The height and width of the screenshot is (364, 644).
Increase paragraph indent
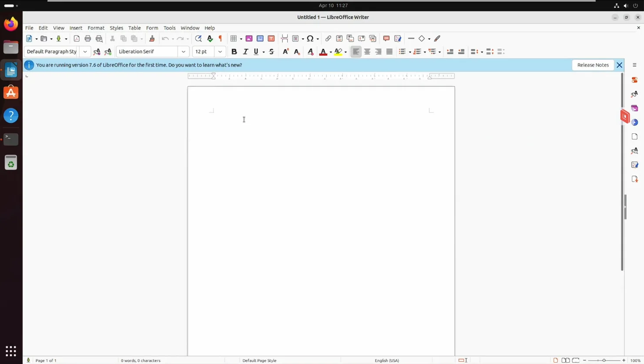point(450,52)
